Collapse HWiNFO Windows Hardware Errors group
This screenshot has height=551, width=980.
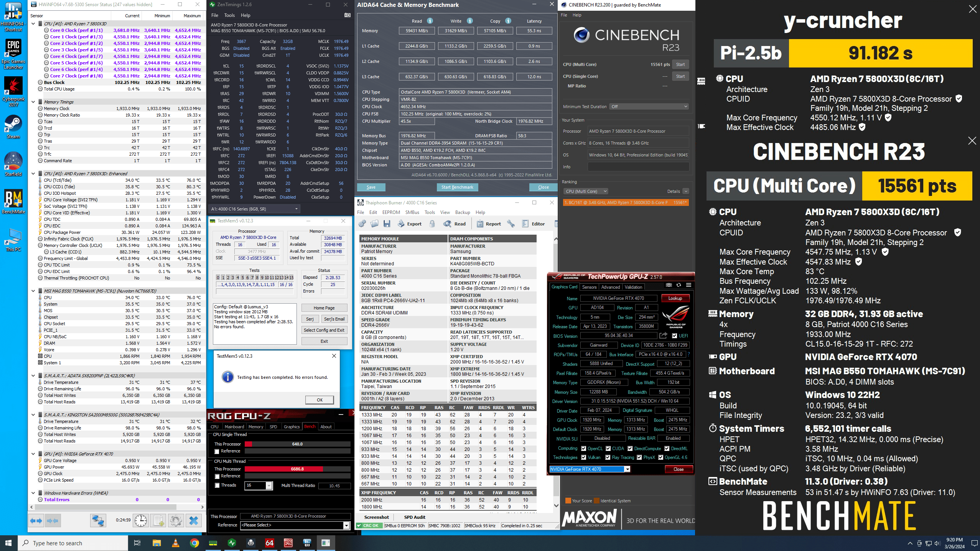tap(33, 493)
